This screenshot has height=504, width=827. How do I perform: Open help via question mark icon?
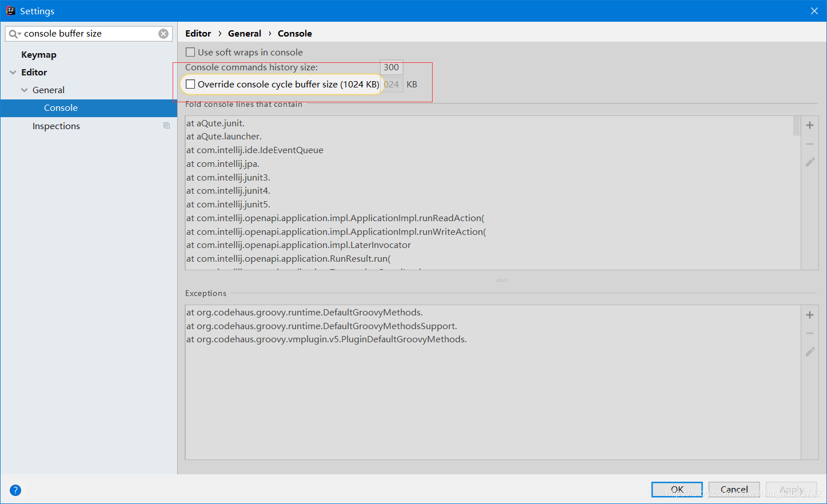[x=15, y=490]
